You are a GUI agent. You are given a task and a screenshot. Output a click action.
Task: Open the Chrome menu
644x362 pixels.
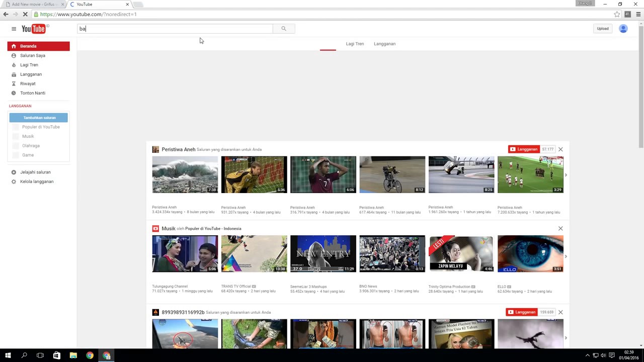tap(638, 14)
